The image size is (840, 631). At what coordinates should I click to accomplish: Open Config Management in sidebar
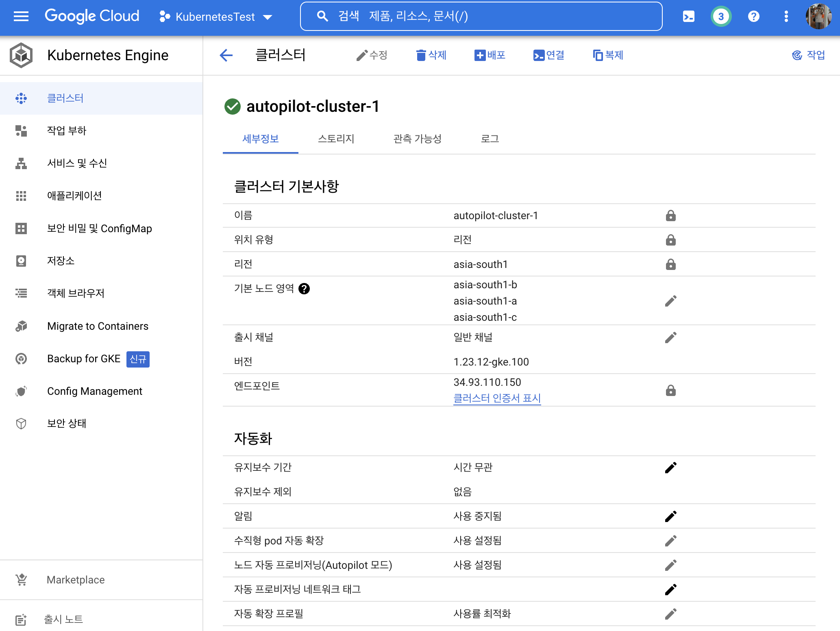(x=101, y=391)
